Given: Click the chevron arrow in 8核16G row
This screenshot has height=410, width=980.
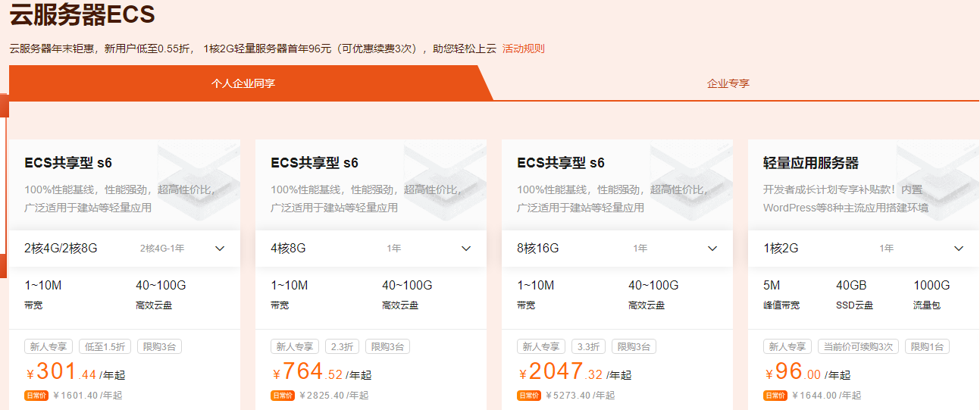Looking at the screenshot, I should tap(712, 249).
